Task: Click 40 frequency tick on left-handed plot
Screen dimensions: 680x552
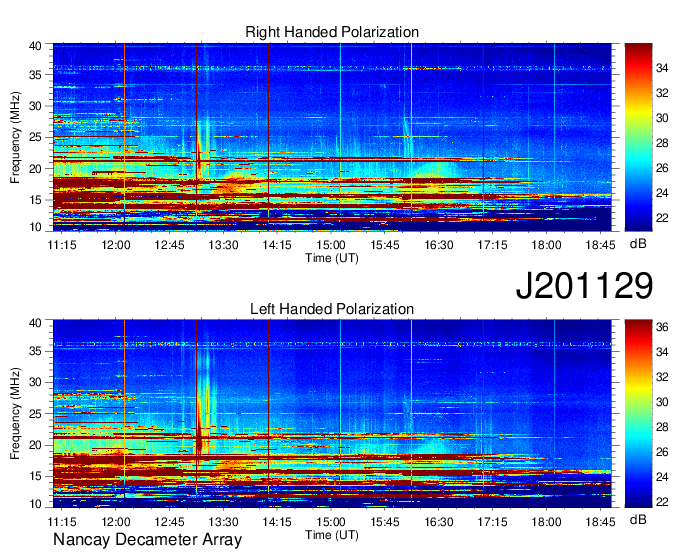Action: [35, 323]
